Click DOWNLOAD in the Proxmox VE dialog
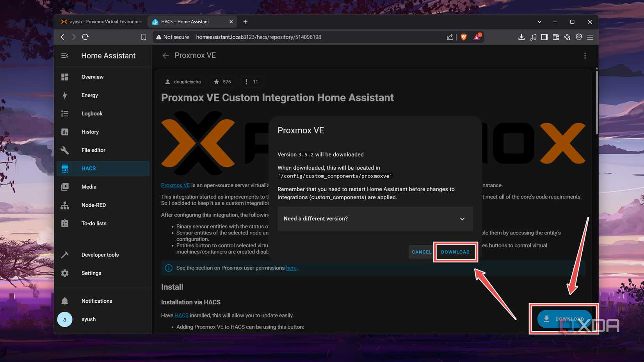644x362 pixels. (x=455, y=252)
